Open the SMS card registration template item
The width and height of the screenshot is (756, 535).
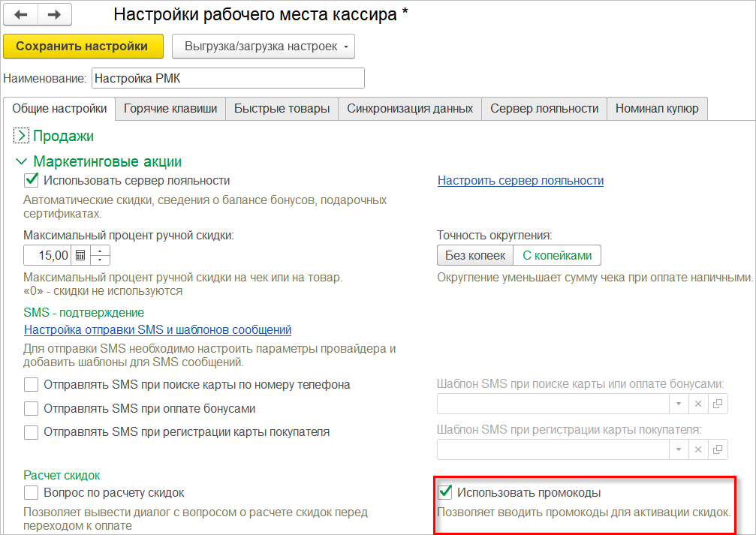[718, 449]
